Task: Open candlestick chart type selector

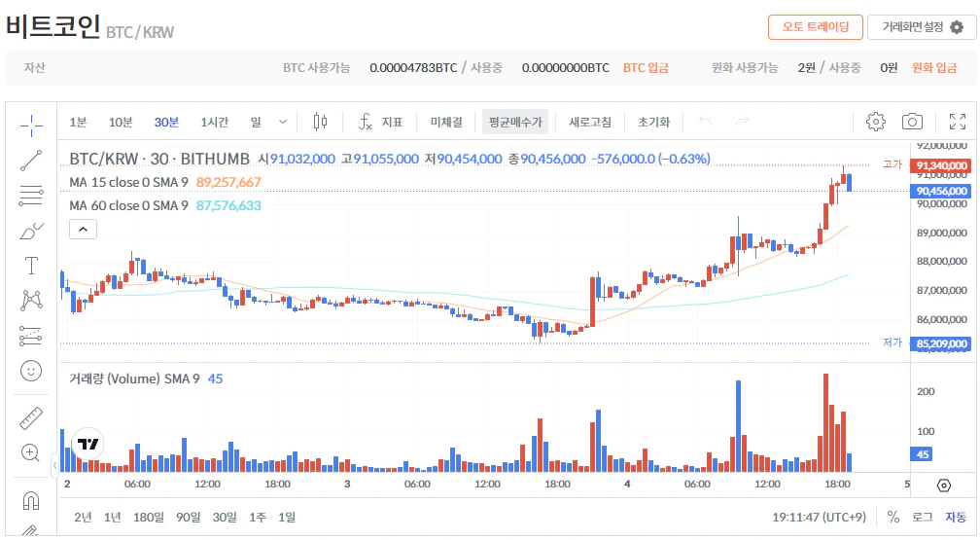Action: pyautogui.click(x=320, y=122)
